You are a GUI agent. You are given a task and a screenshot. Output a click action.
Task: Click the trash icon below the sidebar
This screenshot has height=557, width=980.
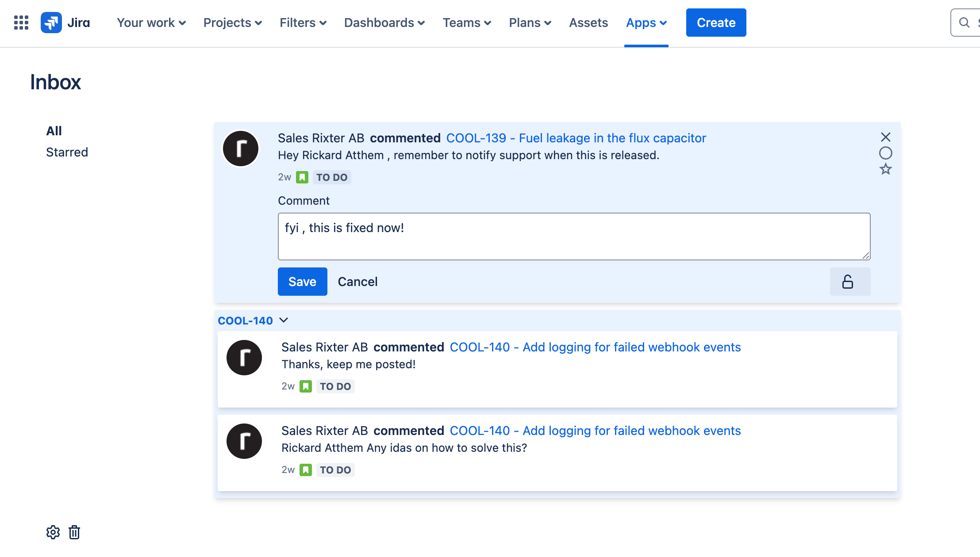pyautogui.click(x=74, y=532)
